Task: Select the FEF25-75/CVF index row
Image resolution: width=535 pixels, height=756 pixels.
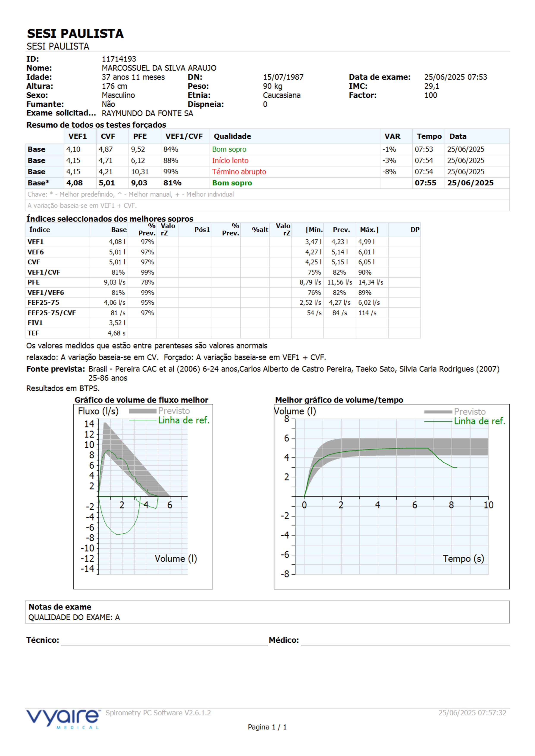Action: [223, 313]
